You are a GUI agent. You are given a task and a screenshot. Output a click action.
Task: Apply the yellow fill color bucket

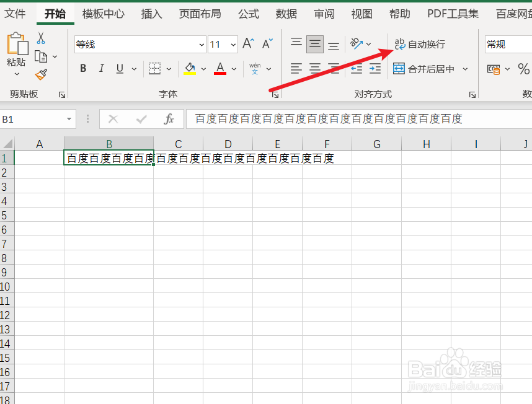tap(190, 69)
